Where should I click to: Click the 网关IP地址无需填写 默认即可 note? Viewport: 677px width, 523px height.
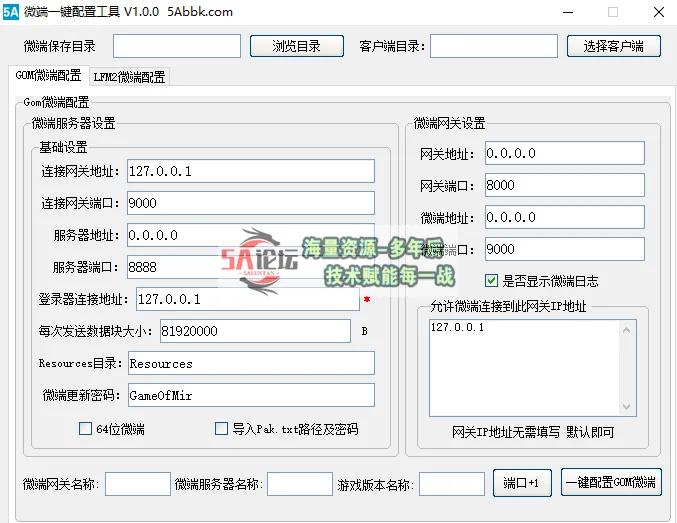click(533, 431)
